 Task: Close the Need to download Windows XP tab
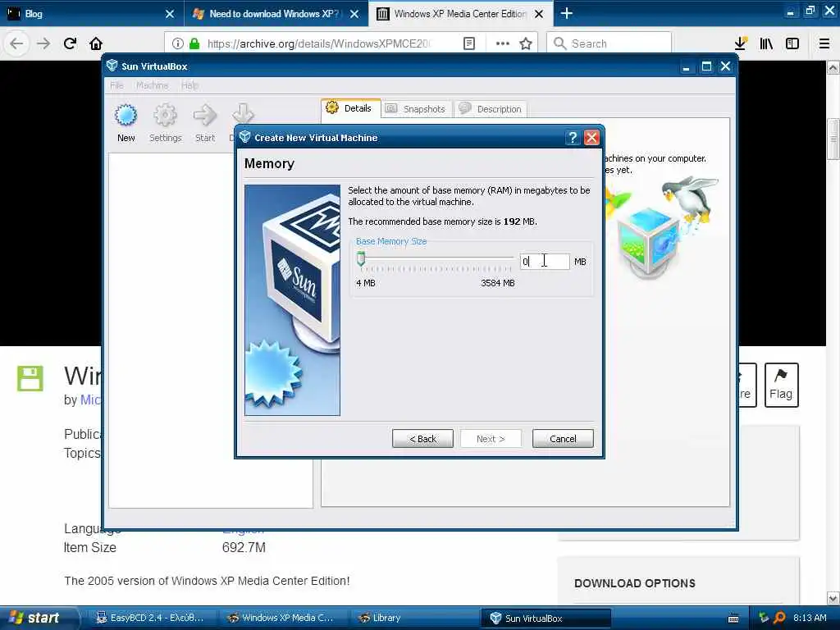(x=354, y=14)
